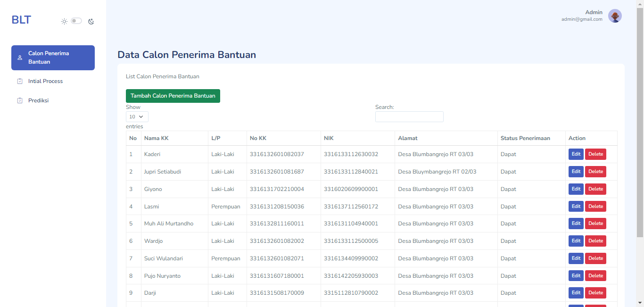This screenshot has width=644, height=307.
Task: Click Tambah Calon Penerima Bantuan button
Action: [173, 96]
